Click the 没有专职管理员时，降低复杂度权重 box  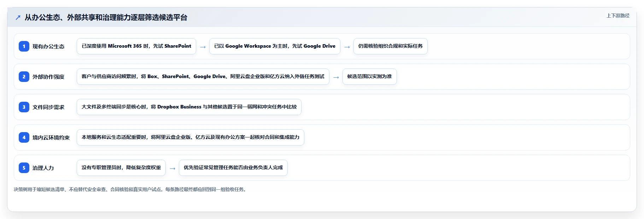[x=121, y=168]
